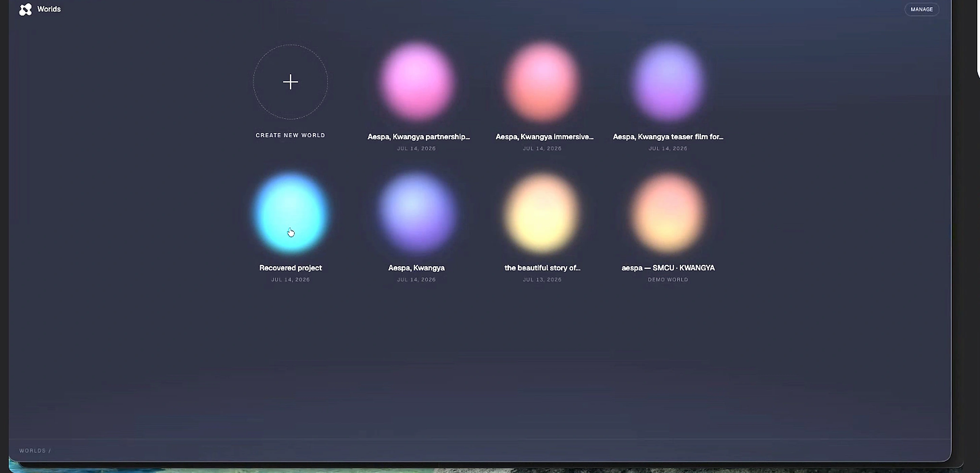Image resolution: width=980 pixels, height=473 pixels.
Task: Click the Aespa, Kwangya immersive title
Action: (x=544, y=137)
